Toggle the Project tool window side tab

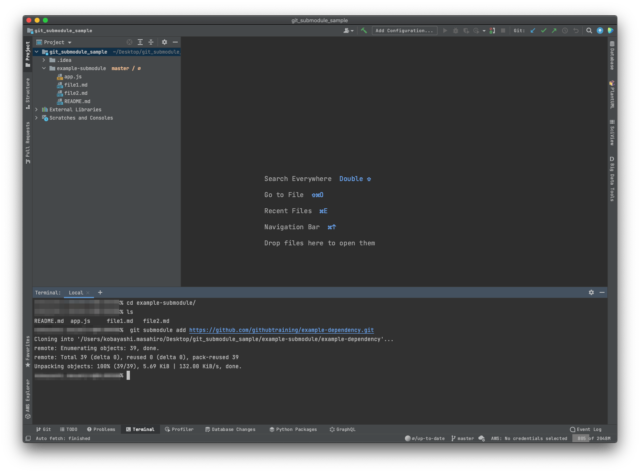coord(28,54)
